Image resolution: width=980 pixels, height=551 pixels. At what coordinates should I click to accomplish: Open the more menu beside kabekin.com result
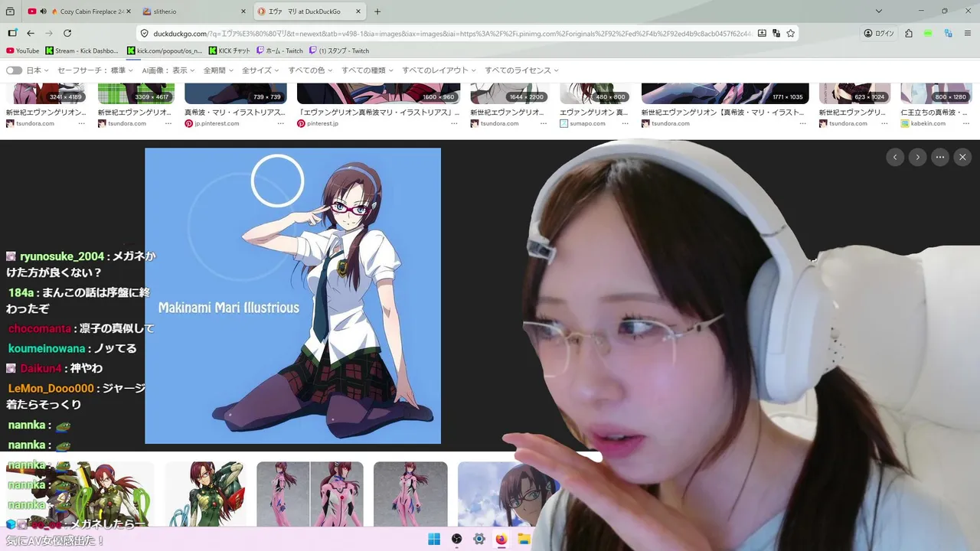pyautogui.click(x=968, y=123)
